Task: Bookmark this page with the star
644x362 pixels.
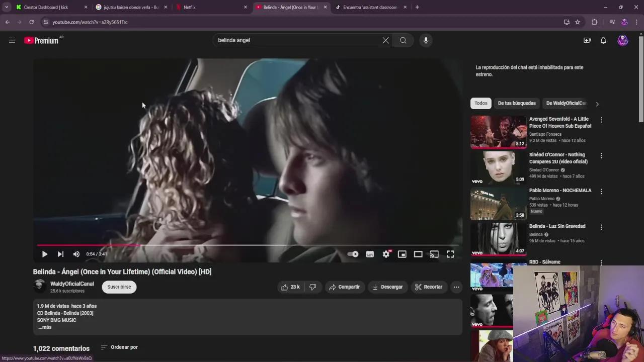Action: pyautogui.click(x=578, y=22)
